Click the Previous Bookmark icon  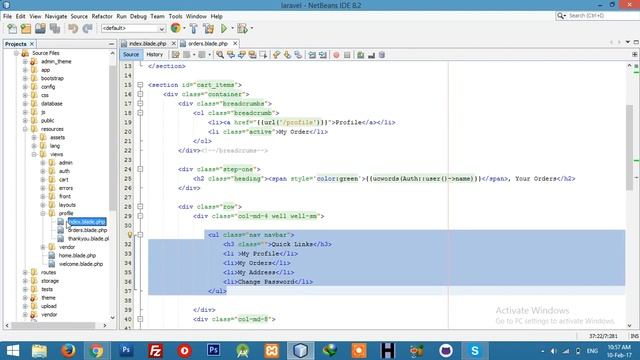277,55
